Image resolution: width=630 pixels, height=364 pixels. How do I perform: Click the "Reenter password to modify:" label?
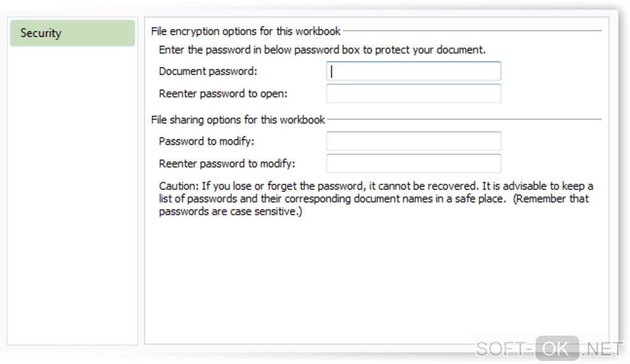tap(227, 163)
